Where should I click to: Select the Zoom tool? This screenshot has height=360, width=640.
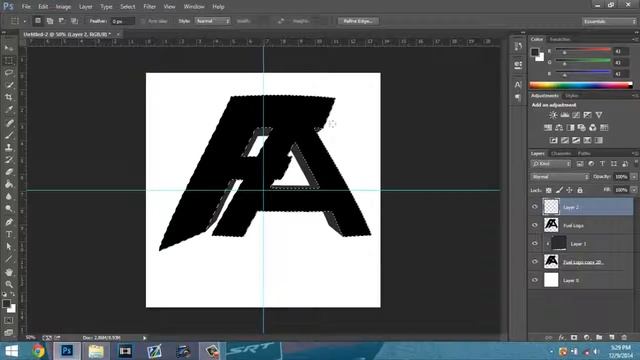[x=9, y=284]
